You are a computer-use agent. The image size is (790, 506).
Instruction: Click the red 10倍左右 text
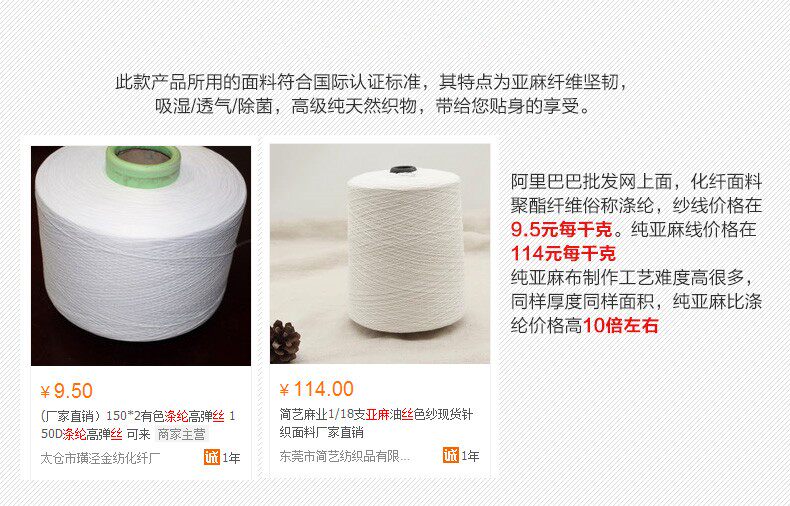pos(620,325)
